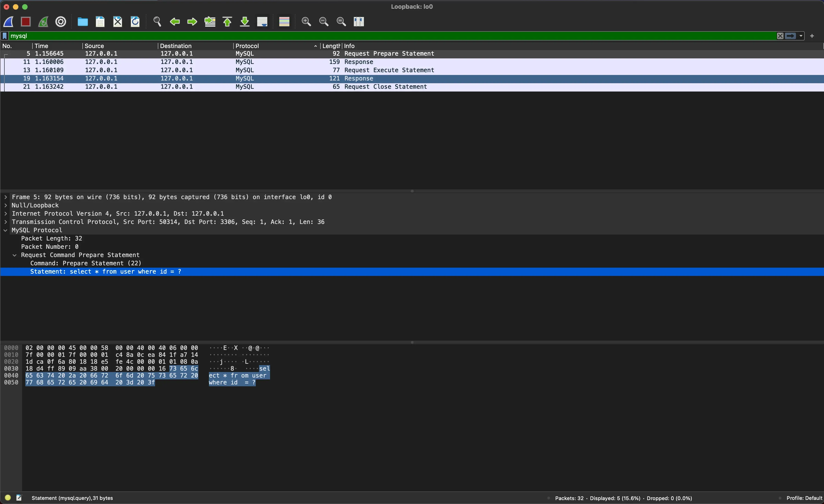
Task: Go back in packet history
Action: pos(175,22)
